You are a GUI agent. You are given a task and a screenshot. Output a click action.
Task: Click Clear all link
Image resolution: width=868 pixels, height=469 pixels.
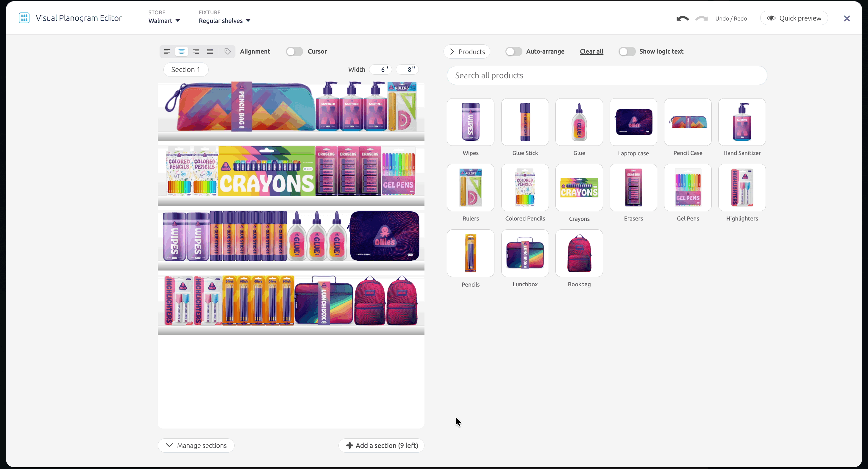[x=591, y=51]
